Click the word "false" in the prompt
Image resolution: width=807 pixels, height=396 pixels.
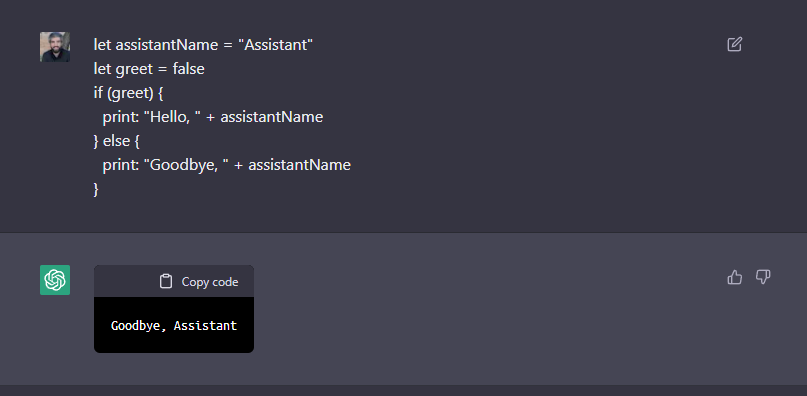coord(188,69)
